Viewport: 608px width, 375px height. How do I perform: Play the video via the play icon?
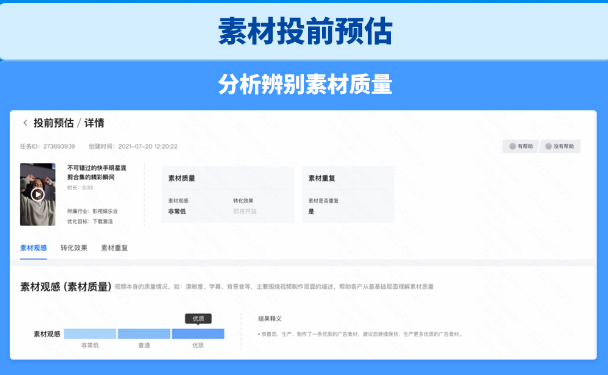pyautogui.click(x=38, y=194)
